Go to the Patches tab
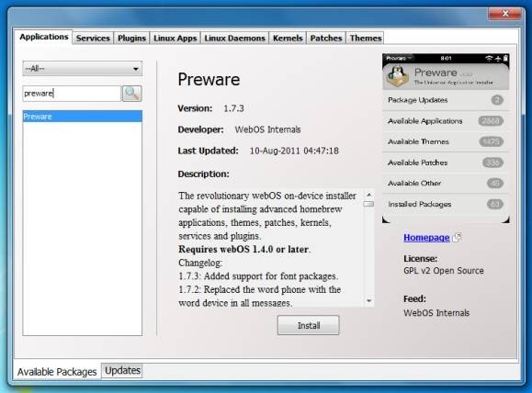Viewport: 532px width, 393px height. [x=326, y=38]
